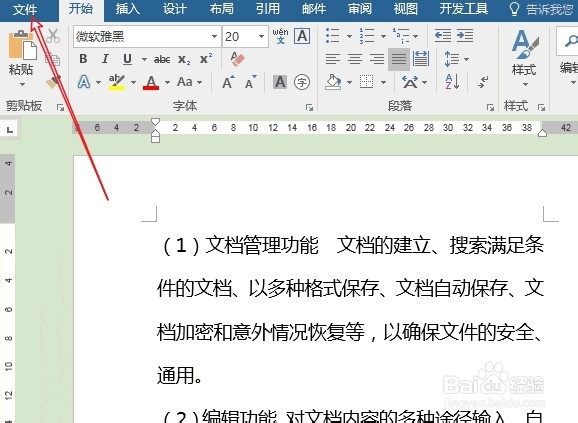This screenshot has height=423, width=578.
Task: Open the 审阅 ribbon tab
Action: tap(360, 9)
